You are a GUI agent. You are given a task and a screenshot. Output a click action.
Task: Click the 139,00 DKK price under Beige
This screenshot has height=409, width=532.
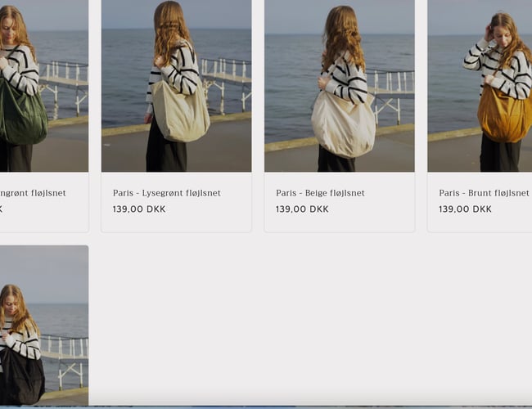coord(302,209)
